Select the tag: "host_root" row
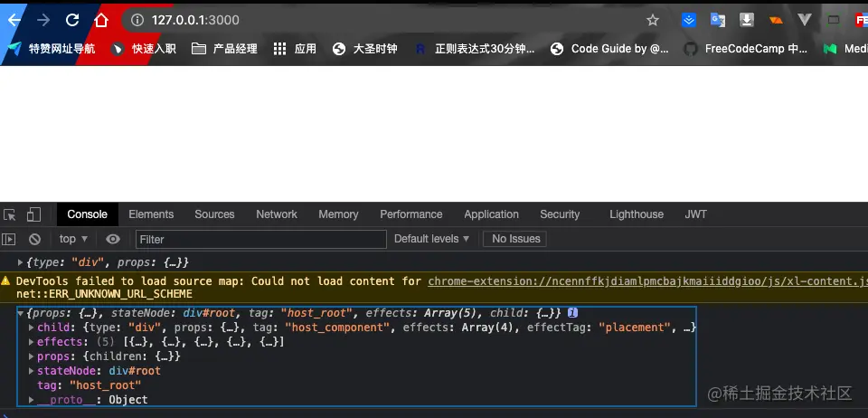The width and height of the screenshot is (868, 418). click(90, 385)
